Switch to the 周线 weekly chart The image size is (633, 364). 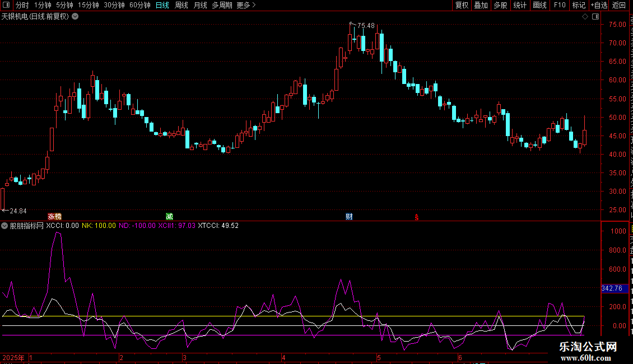(181, 5)
